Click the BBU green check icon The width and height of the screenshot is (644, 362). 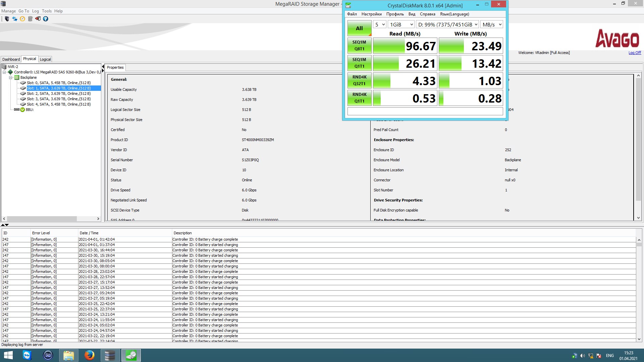pyautogui.click(x=22, y=110)
